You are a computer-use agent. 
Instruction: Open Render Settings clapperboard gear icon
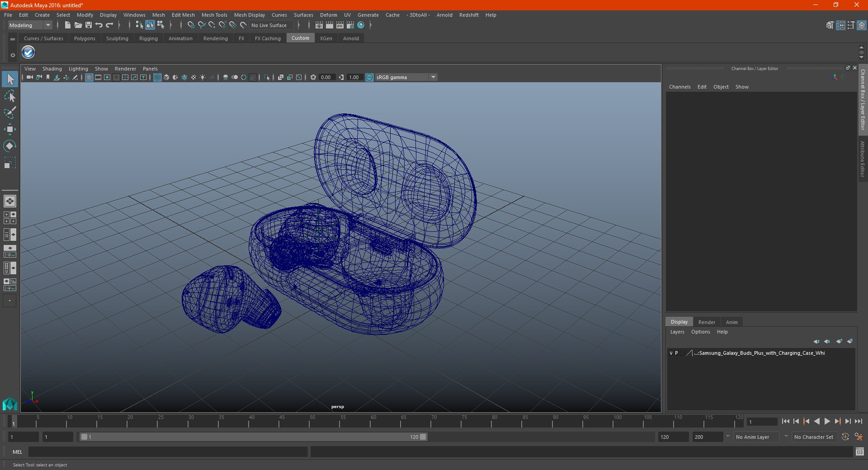[x=350, y=25]
